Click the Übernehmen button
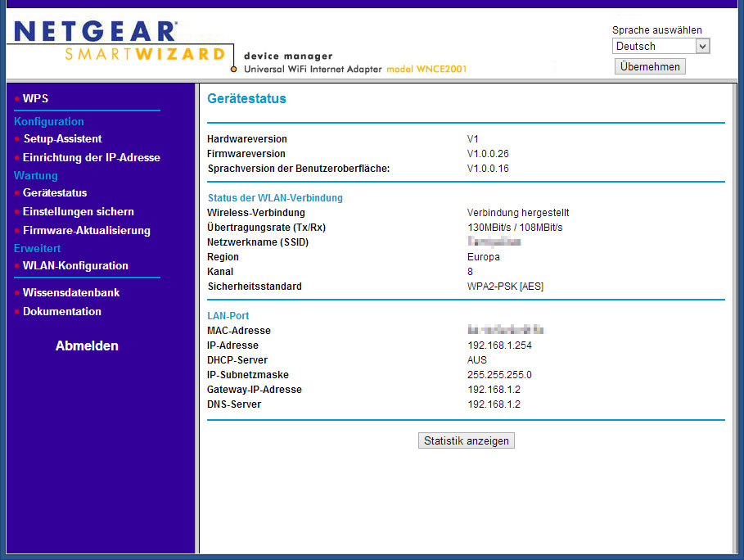 tap(650, 66)
